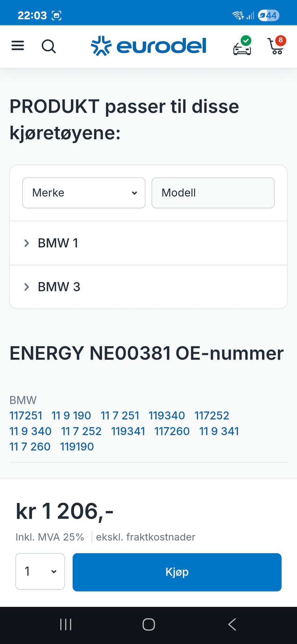This screenshot has width=297, height=644.
Task: Open the Merke brand dropdown
Action: pos(84,193)
